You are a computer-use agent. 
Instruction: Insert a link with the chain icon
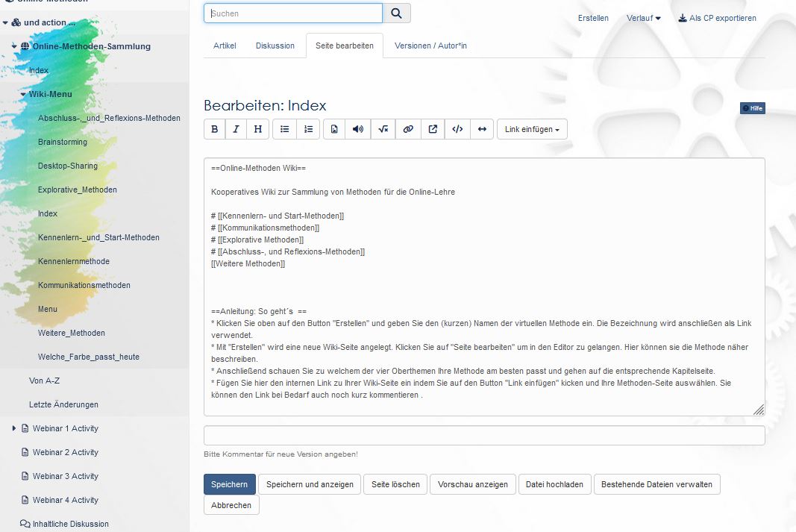(408, 128)
